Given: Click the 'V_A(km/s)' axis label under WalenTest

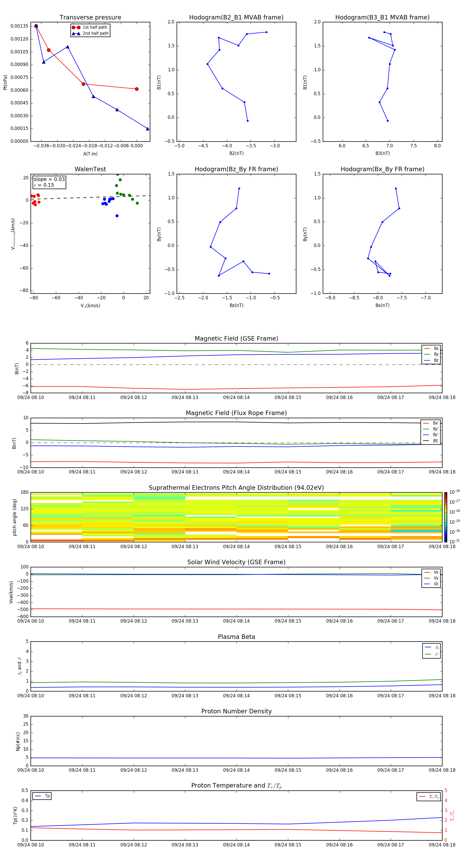Looking at the screenshot, I should coord(90,306).
